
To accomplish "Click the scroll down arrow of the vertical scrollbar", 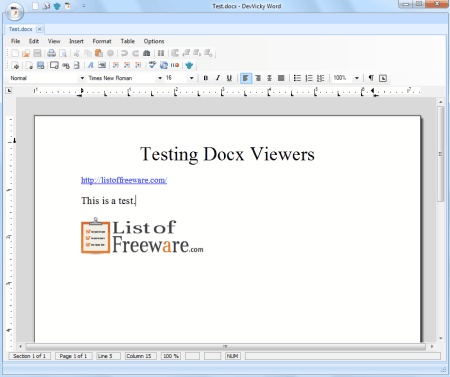I will pos(440,338).
